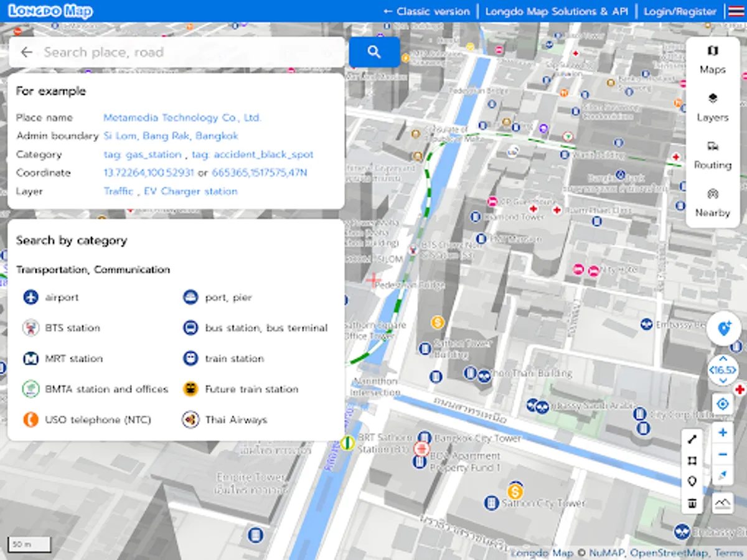The height and width of the screenshot is (560, 747).
Task: Change language via Thai flag
Action: 735,11
